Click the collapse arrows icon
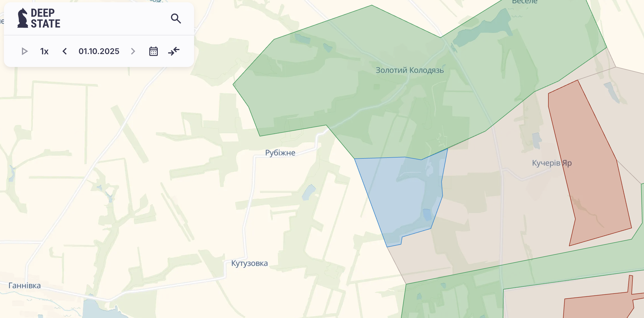This screenshot has width=644, height=318. pos(174,51)
